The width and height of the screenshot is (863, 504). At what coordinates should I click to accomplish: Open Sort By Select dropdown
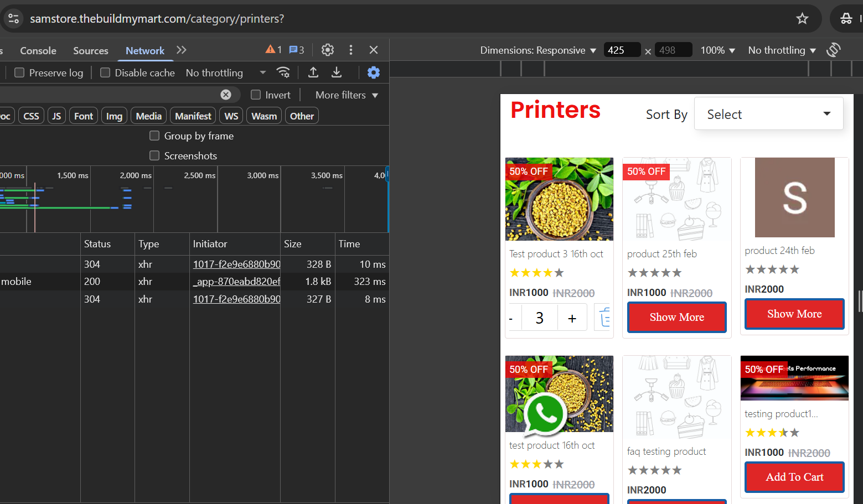[769, 114]
